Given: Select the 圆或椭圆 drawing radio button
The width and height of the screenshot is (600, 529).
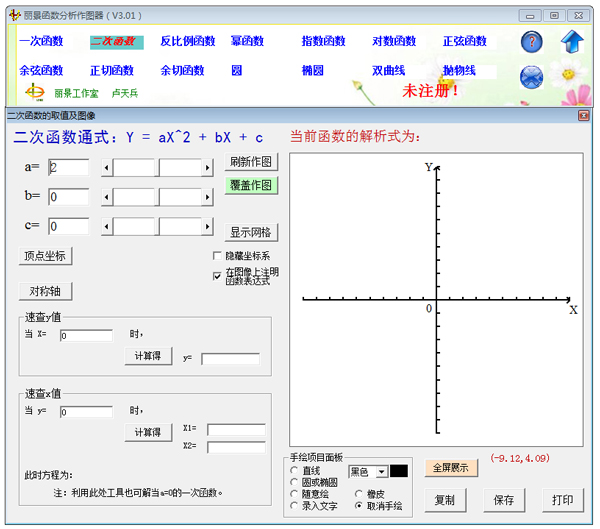Looking at the screenshot, I should pyautogui.click(x=294, y=482).
